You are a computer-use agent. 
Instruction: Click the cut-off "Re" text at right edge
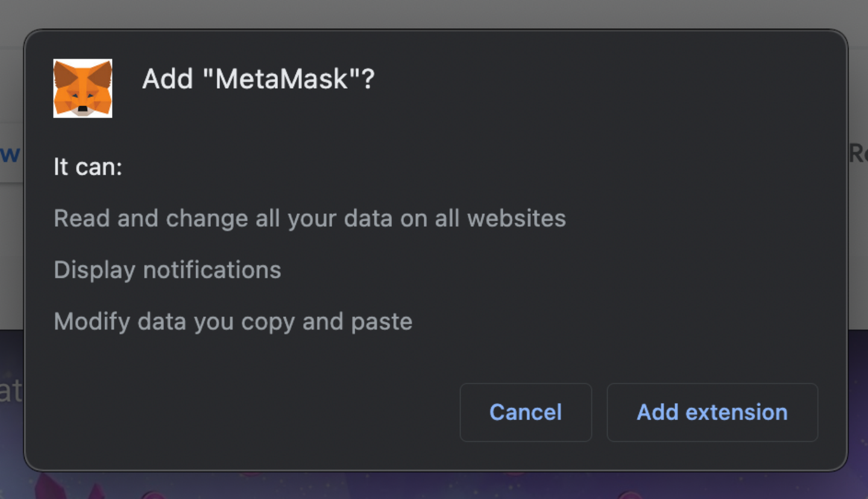(858, 154)
